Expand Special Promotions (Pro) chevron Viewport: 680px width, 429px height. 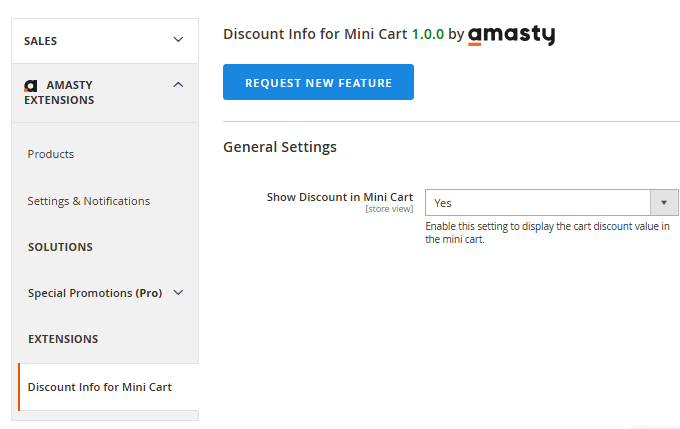pyautogui.click(x=178, y=293)
